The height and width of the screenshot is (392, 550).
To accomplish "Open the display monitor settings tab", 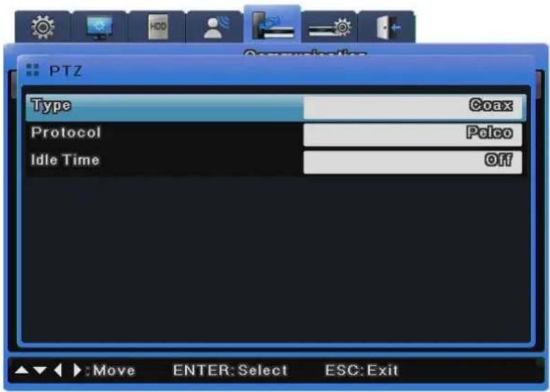I will [x=100, y=27].
